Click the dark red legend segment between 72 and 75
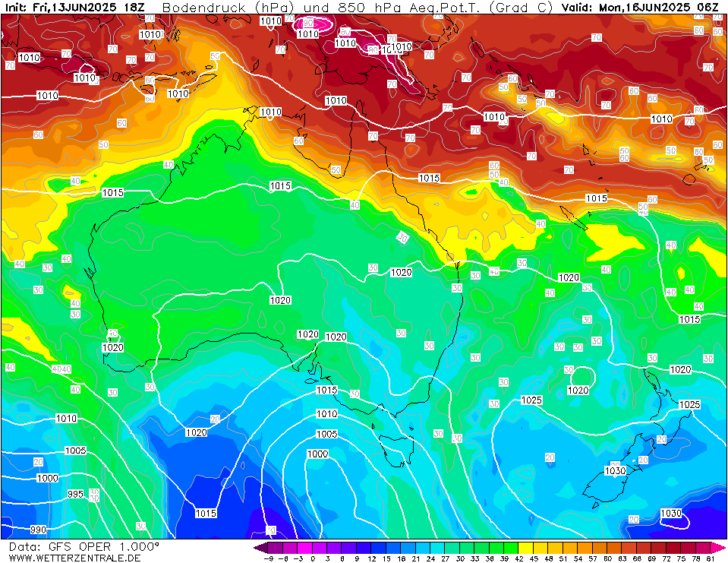This screenshot has height=563, width=728. 673,548
